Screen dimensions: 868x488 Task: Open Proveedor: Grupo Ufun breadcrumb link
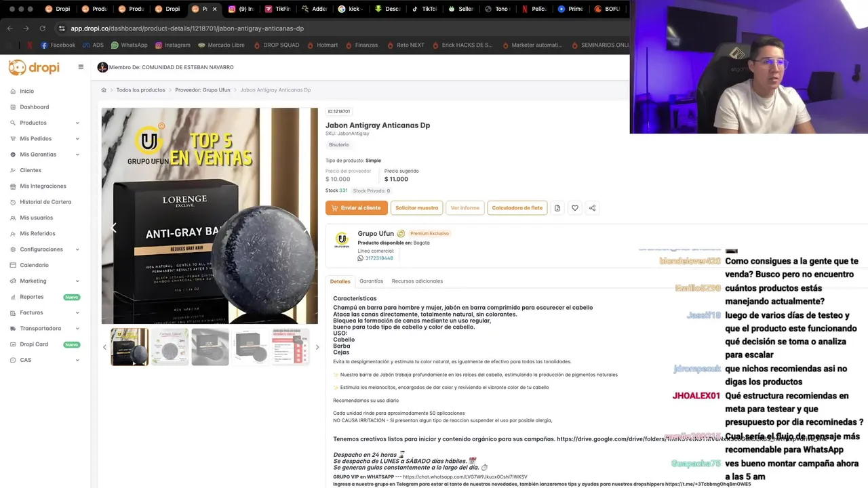203,90
